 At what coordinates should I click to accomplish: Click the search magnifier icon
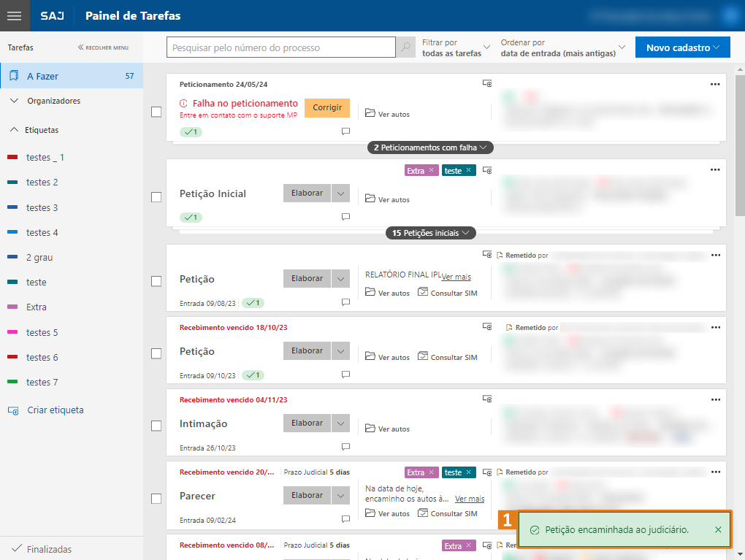pos(405,47)
